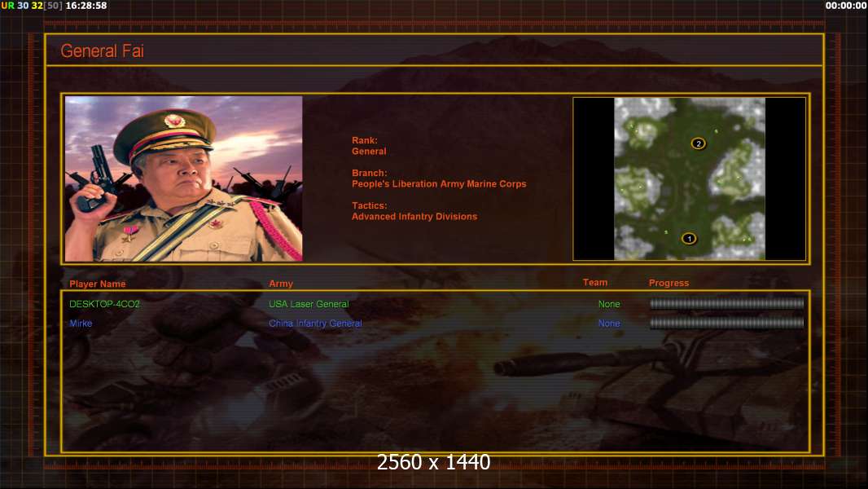The width and height of the screenshot is (868, 489).
Task: Click the map preview thumbnail
Action: tap(689, 178)
